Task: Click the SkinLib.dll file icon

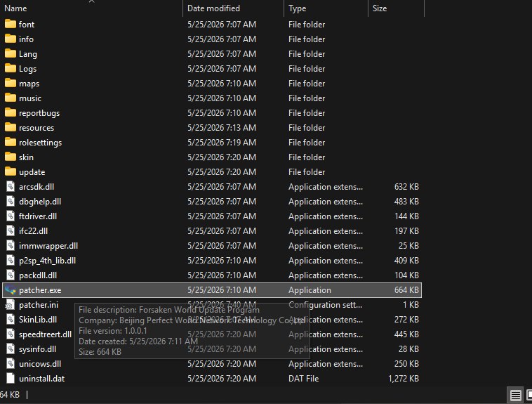Action: click(11, 320)
